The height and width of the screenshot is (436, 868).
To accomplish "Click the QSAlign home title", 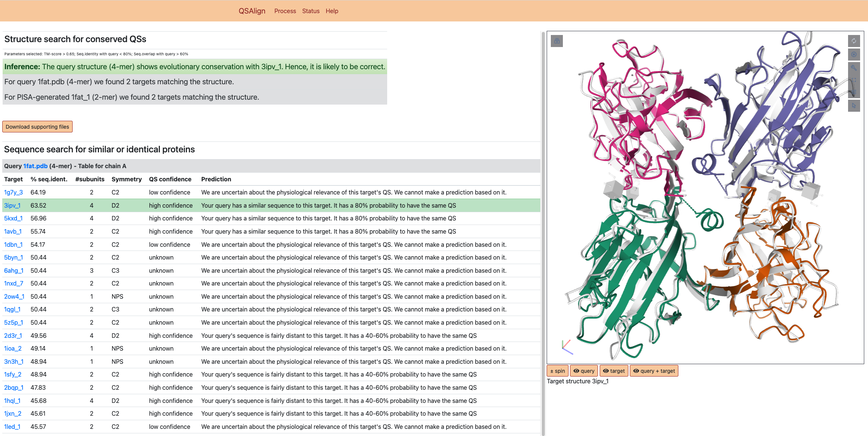I will pyautogui.click(x=252, y=11).
